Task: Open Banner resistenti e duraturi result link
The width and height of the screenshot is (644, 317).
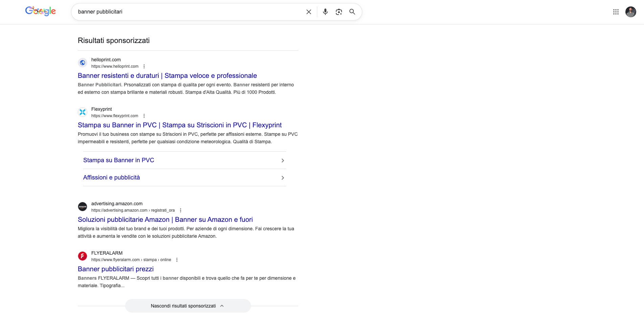Action: tap(167, 76)
